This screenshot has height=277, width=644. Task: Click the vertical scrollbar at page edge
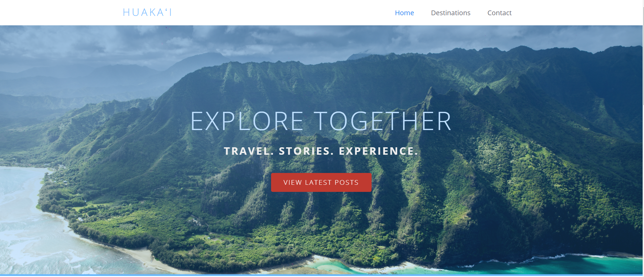tap(643, 135)
